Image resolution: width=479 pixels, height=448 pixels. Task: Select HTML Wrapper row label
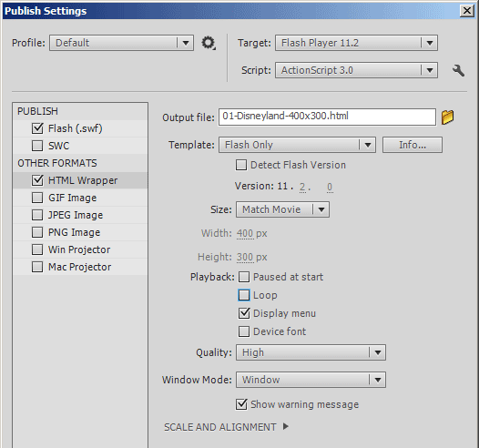coord(83,180)
